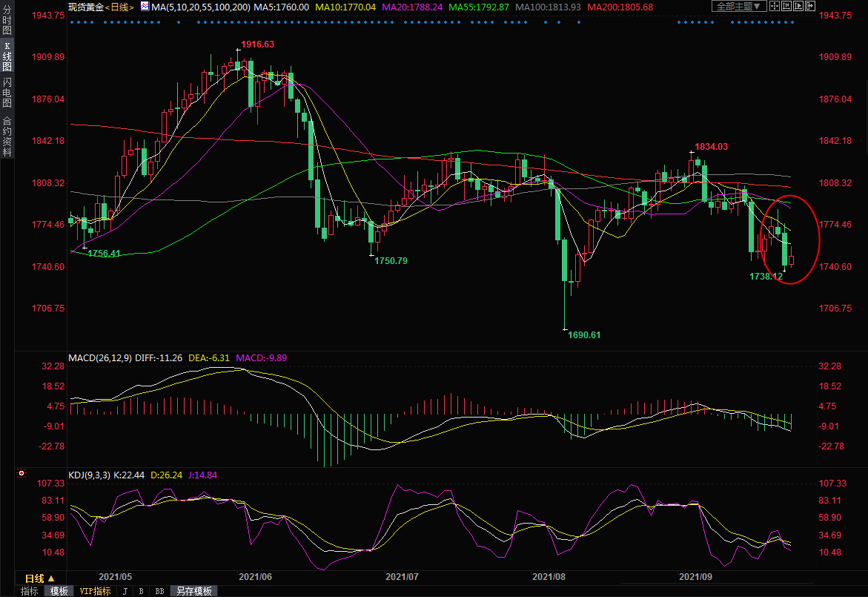Screen dimensions: 868x597
Task: Open the 闪电图 side tab
Action: click(x=7, y=92)
